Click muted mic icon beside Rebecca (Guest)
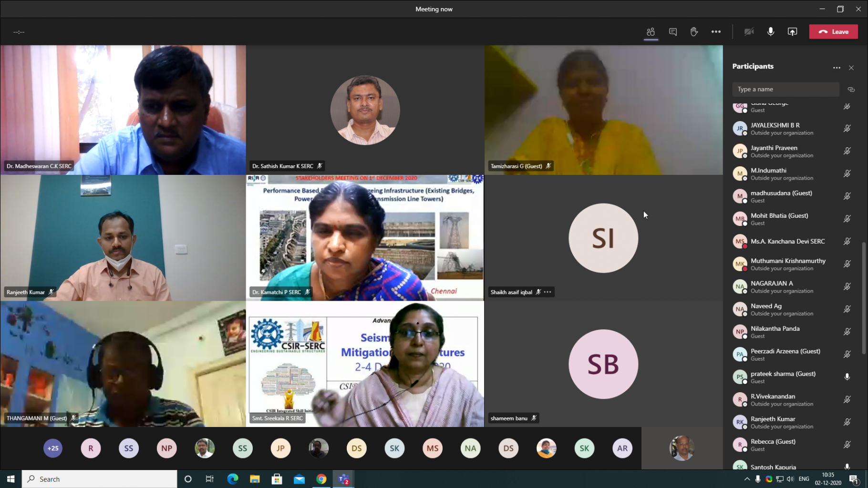 (847, 445)
